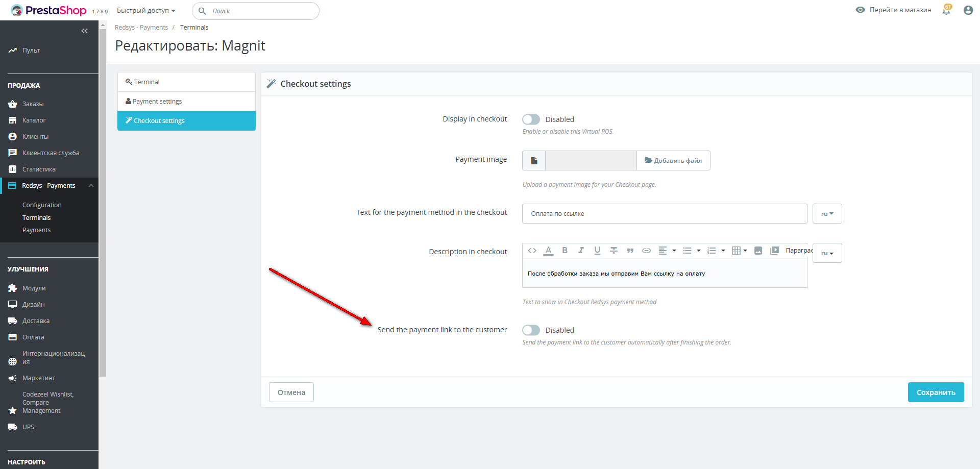Insert link using editor link icon
The image size is (980, 469).
tap(646, 251)
